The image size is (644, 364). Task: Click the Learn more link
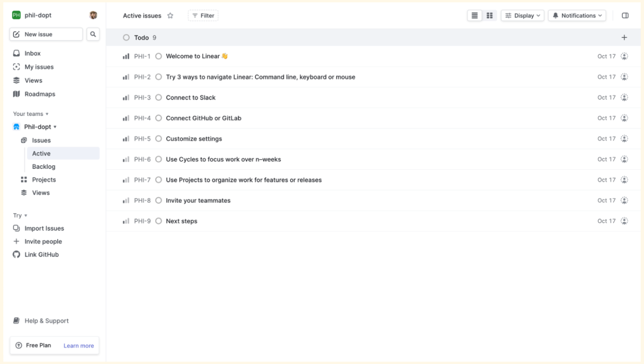79,346
